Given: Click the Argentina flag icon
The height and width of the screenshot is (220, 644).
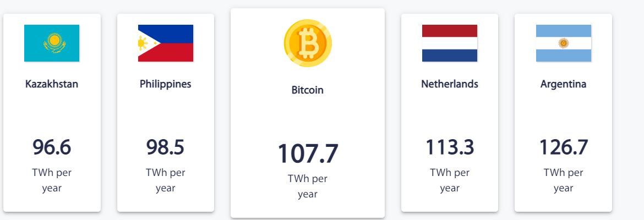Looking at the screenshot, I should 563,43.
